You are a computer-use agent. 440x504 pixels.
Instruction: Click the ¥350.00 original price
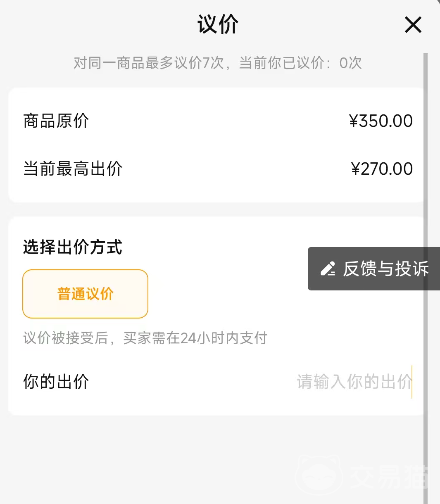click(x=381, y=121)
